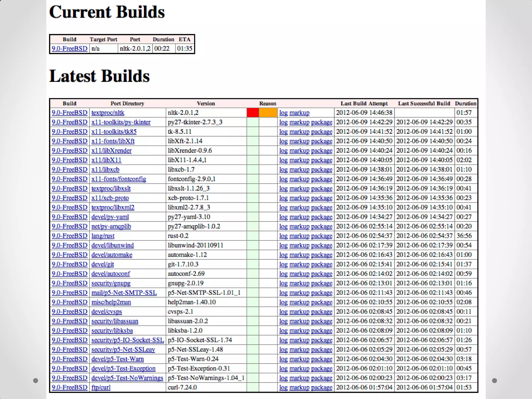Open the textproc/nltk port directory link

click(108, 113)
